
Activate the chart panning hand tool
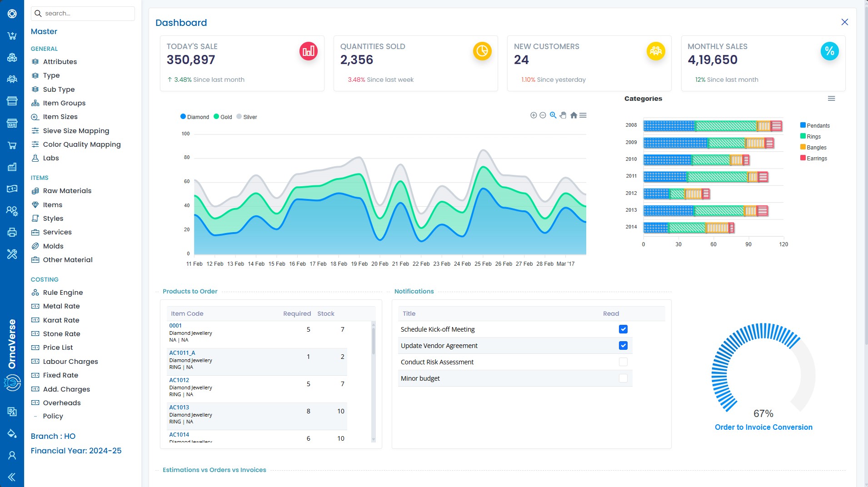[563, 115]
